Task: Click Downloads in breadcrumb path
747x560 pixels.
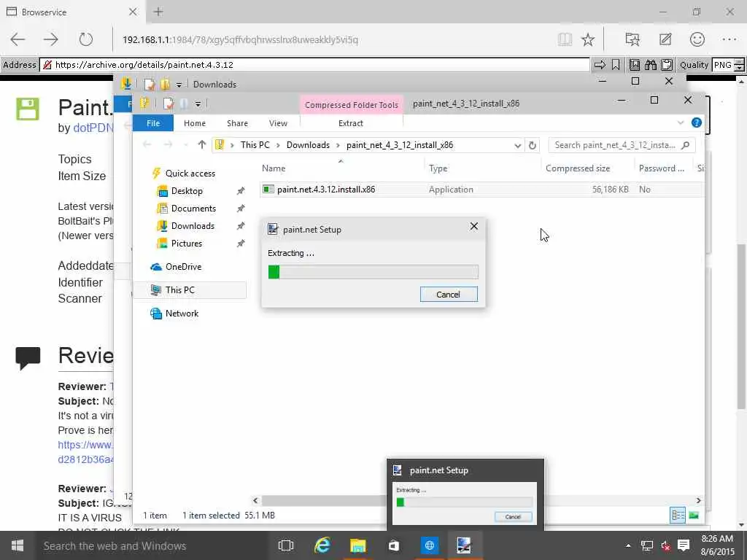Action: tap(308, 145)
